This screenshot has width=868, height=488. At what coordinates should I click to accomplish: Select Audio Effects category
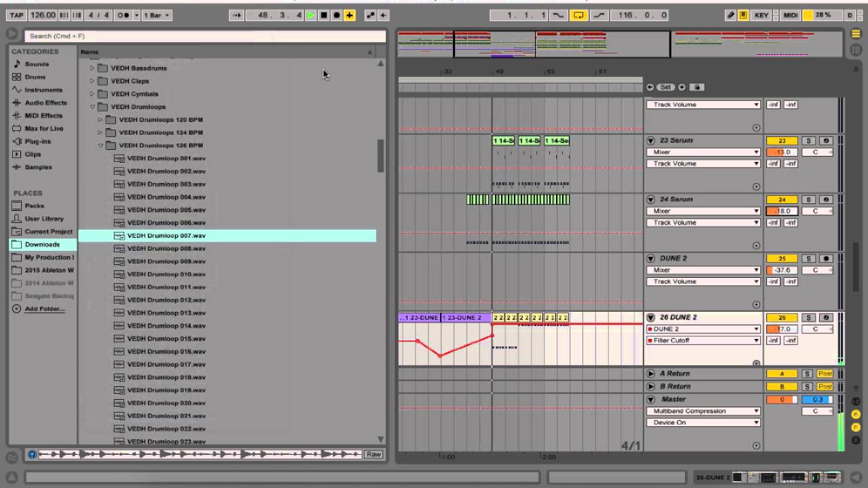point(45,103)
